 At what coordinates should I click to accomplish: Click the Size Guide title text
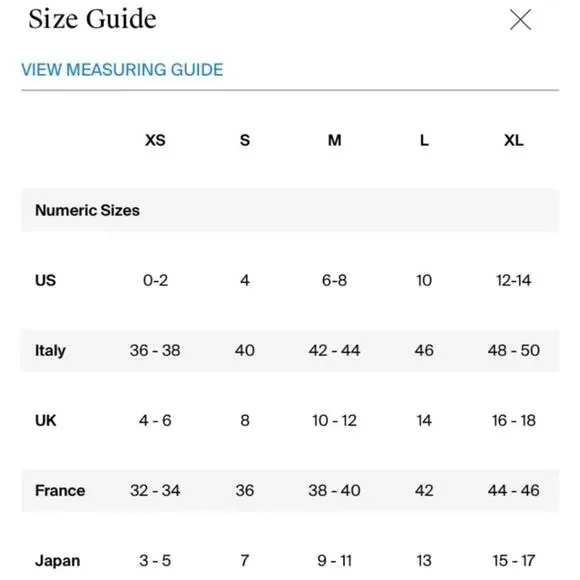pyautogui.click(x=92, y=19)
